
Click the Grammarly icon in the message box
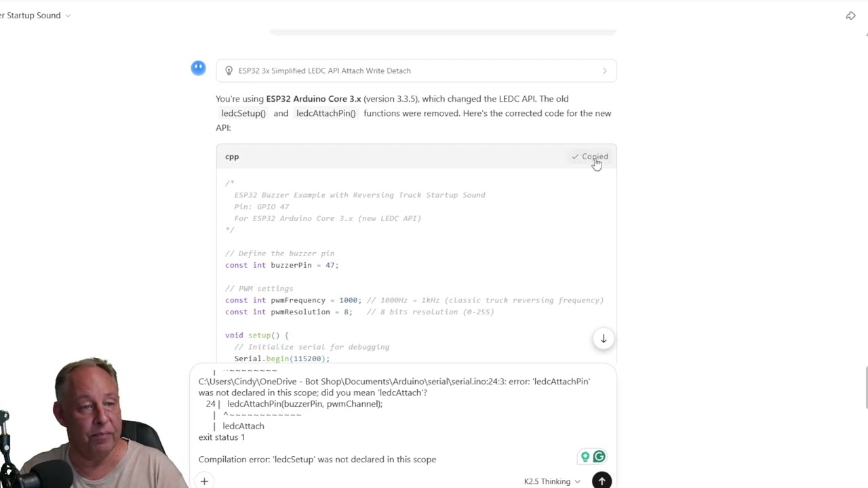coord(599,457)
